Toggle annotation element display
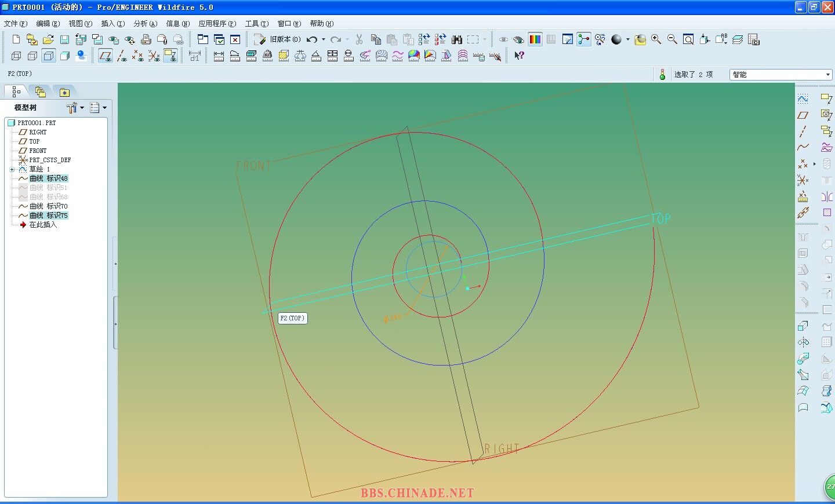Image resolution: width=835 pixels, height=504 pixels. (x=170, y=56)
